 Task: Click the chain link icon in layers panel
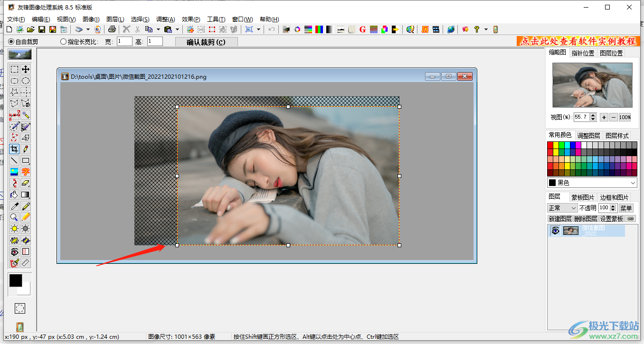click(x=631, y=219)
